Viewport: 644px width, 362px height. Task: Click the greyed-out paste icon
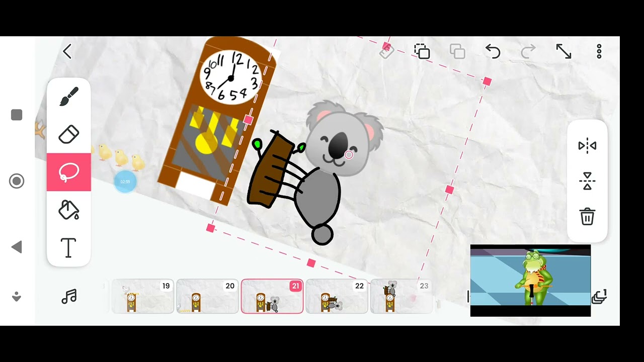point(457,51)
